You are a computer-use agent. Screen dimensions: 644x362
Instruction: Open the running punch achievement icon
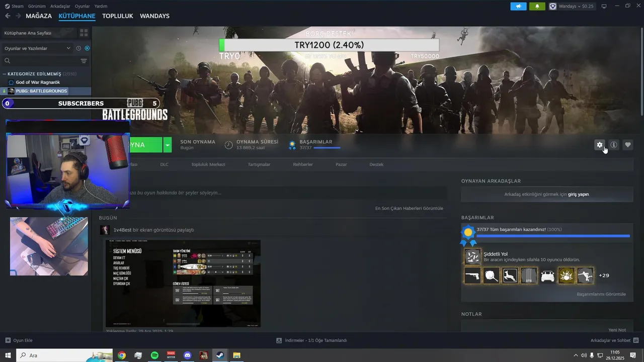click(x=586, y=276)
